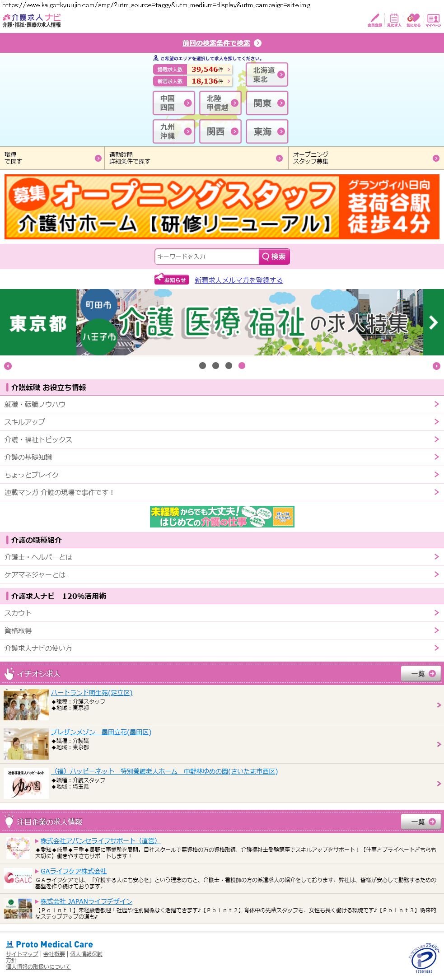Select 九州 沖縄 region
Image resolution: width=444 pixels, height=980 pixels.
(x=174, y=131)
